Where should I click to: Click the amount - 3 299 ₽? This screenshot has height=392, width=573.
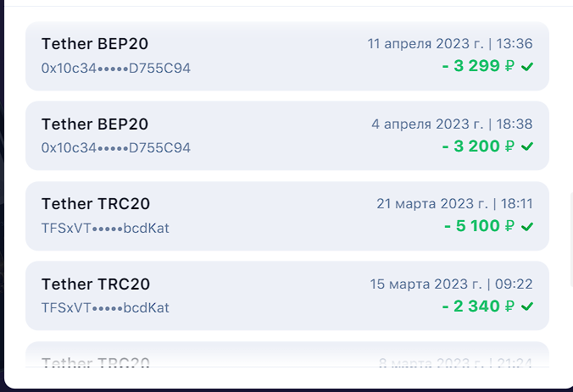pos(478,66)
